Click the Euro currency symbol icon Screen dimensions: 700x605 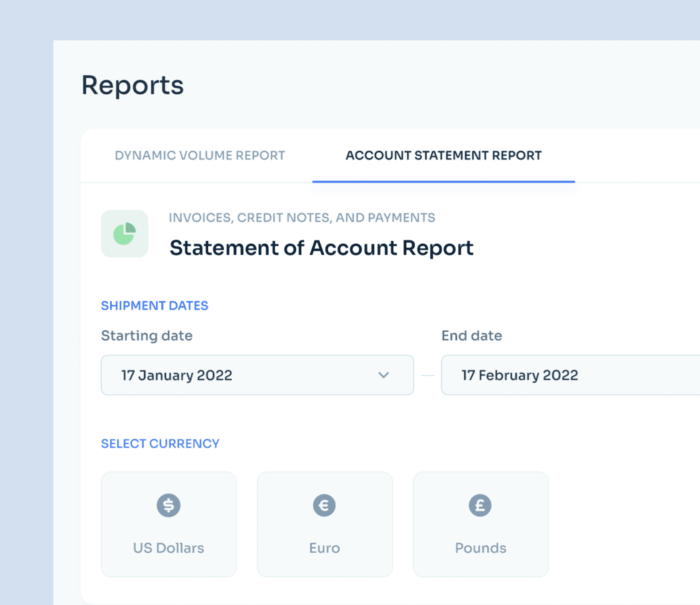tap(324, 505)
